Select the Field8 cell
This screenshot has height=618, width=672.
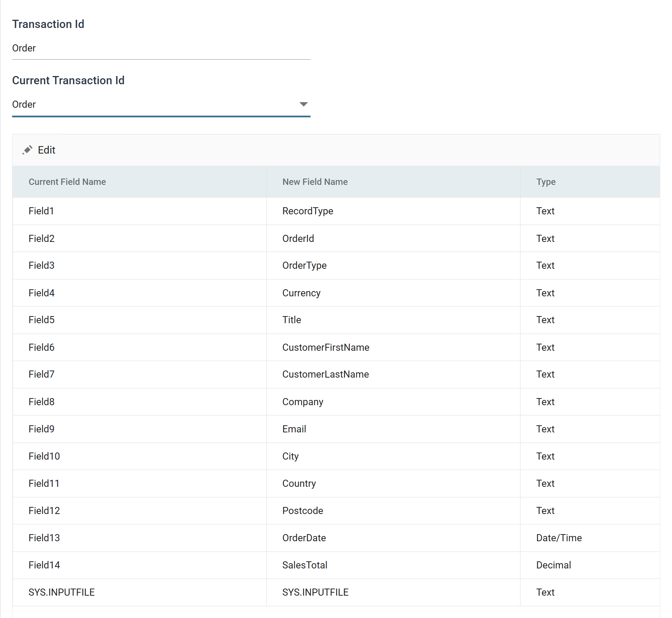139,402
